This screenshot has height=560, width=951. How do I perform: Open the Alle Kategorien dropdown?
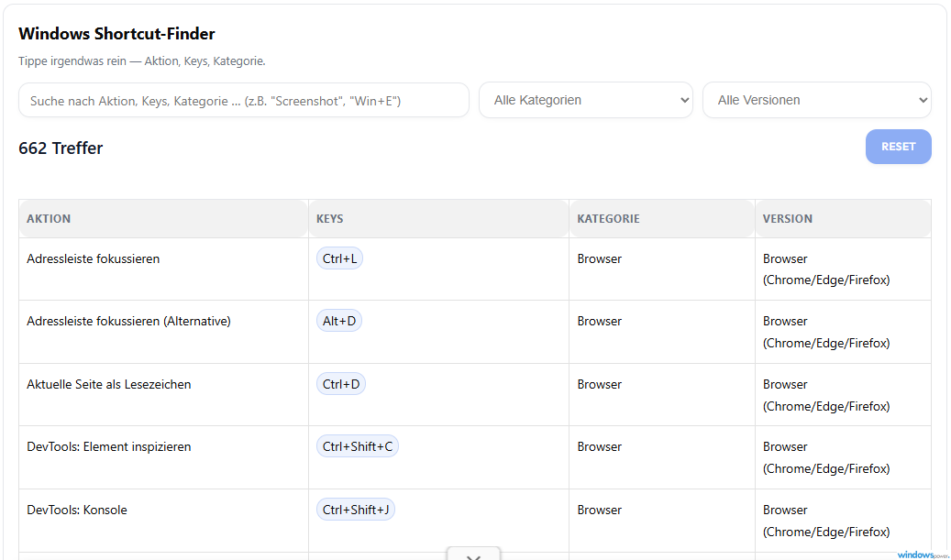click(585, 101)
